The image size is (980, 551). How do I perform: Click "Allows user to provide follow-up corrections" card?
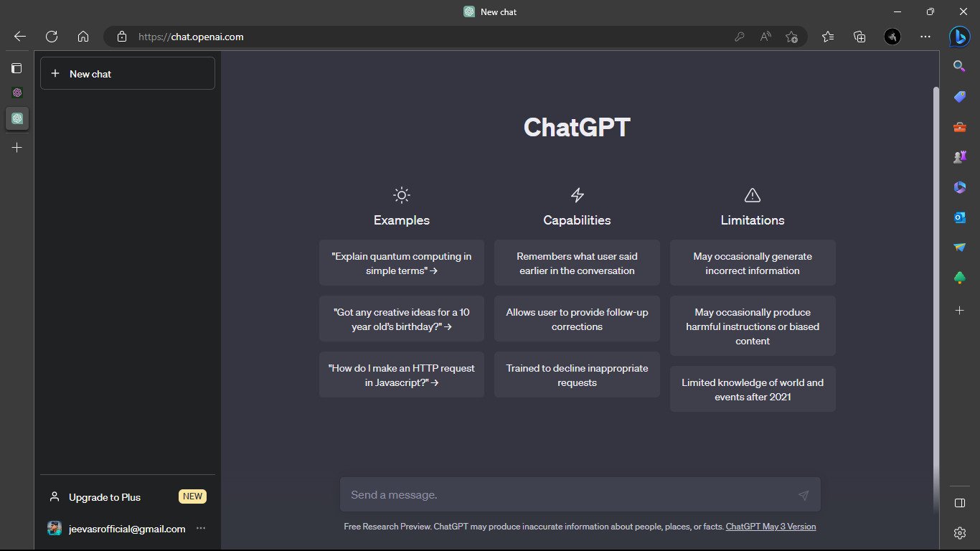click(577, 319)
